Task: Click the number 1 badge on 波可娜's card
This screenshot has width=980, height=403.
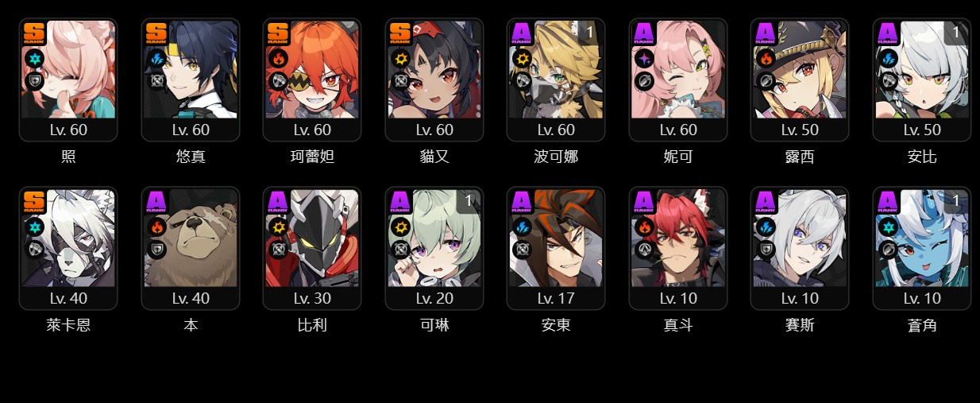Action: (589, 33)
